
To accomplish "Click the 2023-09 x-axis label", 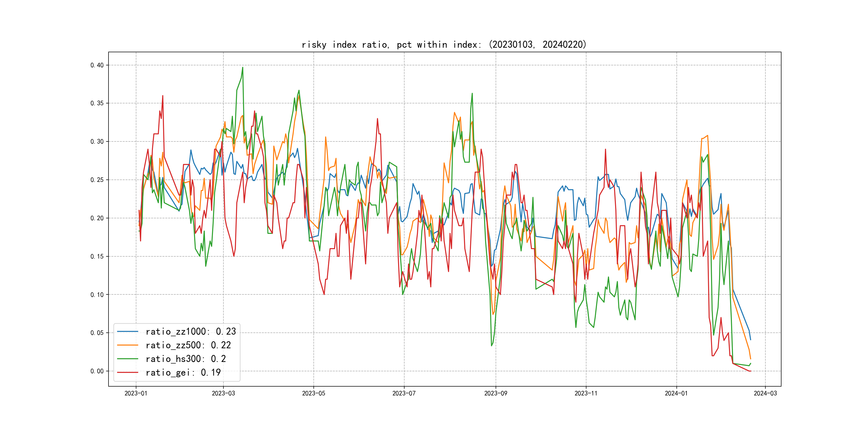I will (495, 393).
